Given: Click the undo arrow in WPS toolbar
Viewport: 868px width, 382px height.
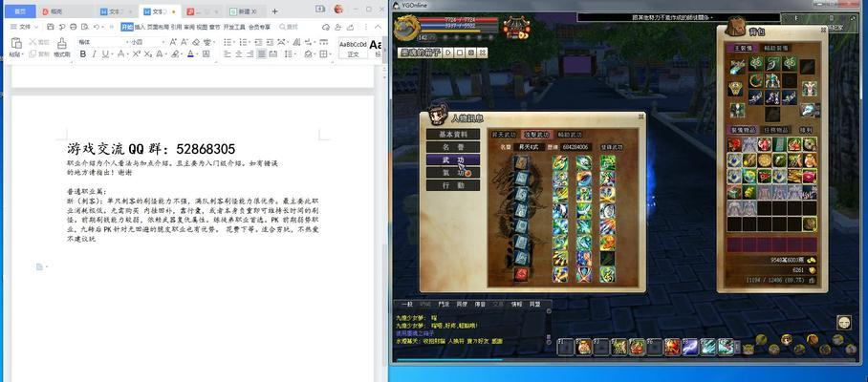Looking at the screenshot, I should 97,27.
